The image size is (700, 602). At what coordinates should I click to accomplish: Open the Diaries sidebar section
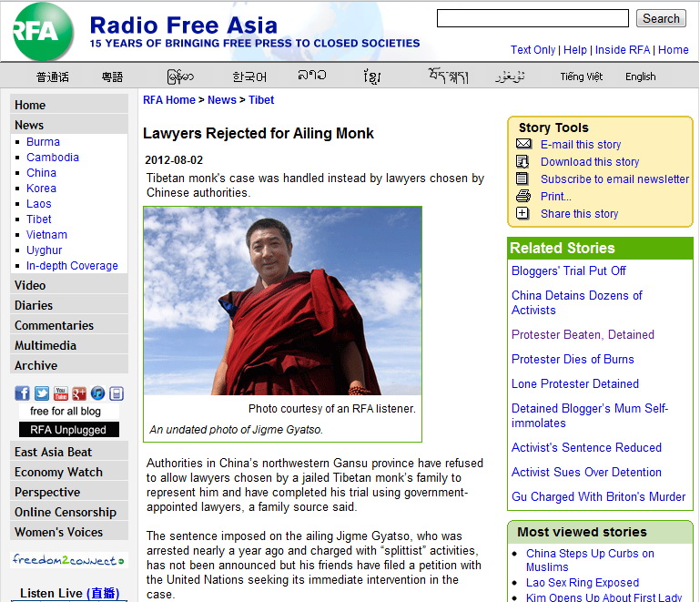point(69,305)
